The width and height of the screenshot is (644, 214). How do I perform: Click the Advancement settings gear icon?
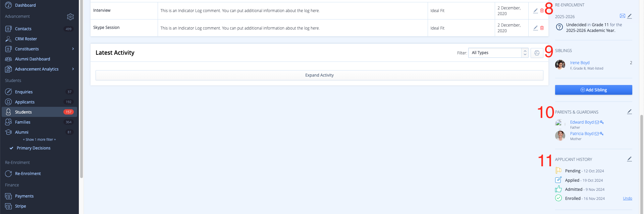[70, 16]
